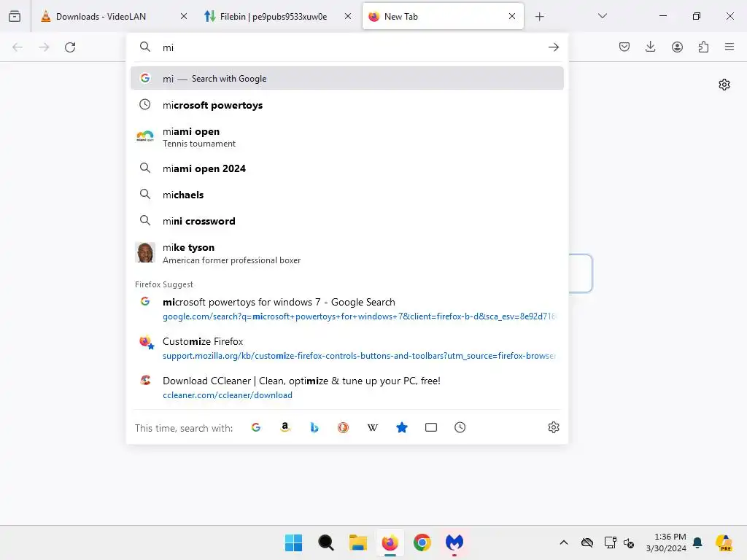The image size is (747, 560).
Task: Open the clock showing 1:36 PM
Action: [x=666, y=542]
